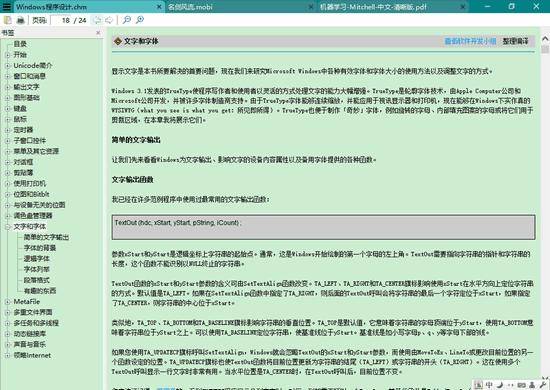This screenshot has height=390, width=550.
Task: Expand the 输出文字 tree node
Action: click(7, 87)
